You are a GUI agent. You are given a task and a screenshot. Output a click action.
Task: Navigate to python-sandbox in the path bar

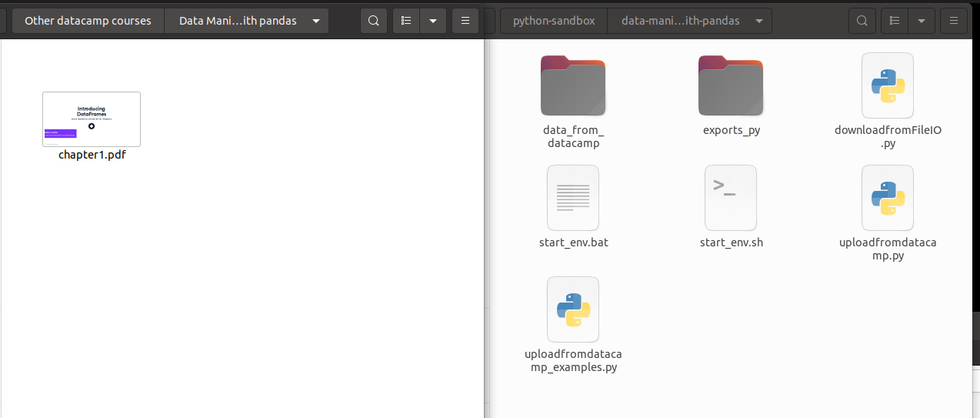point(554,21)
